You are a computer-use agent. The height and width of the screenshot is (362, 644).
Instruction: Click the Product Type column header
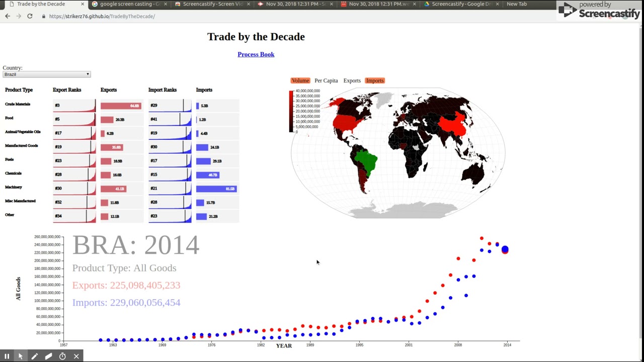pos(19,90)
